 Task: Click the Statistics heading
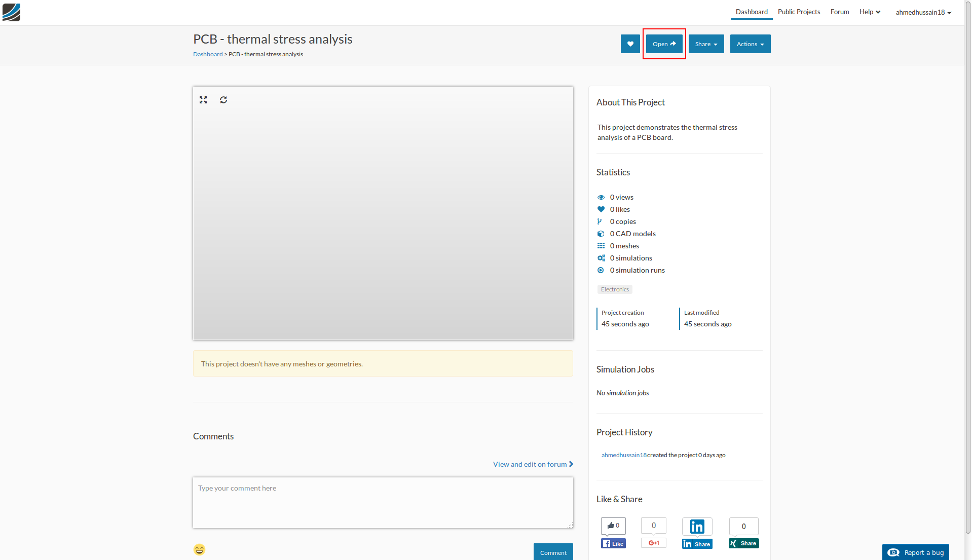tap(613, 172)
